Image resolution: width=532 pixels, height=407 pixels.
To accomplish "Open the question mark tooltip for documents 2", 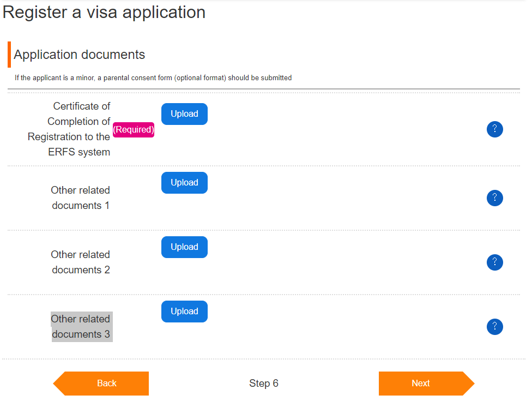I will 495,262.
